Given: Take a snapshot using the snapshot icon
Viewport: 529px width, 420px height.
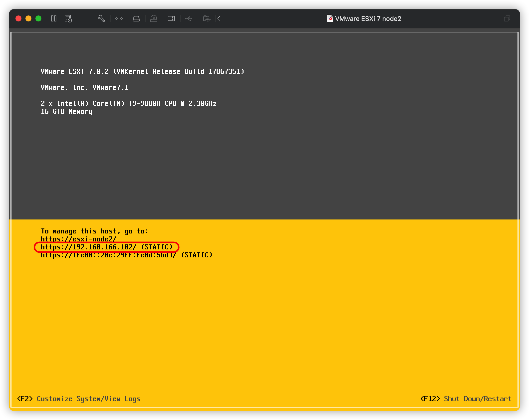Looking at the screenshot, I should click(x=68, y=18).
